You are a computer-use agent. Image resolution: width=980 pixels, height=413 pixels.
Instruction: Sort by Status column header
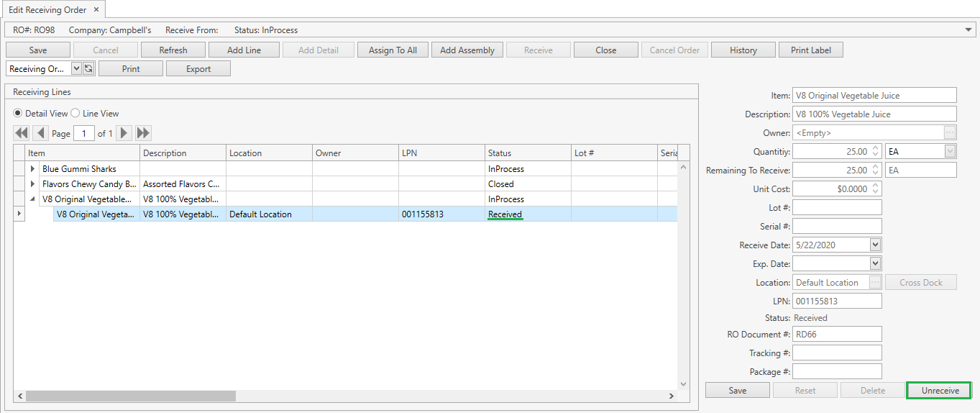point(528,153)
